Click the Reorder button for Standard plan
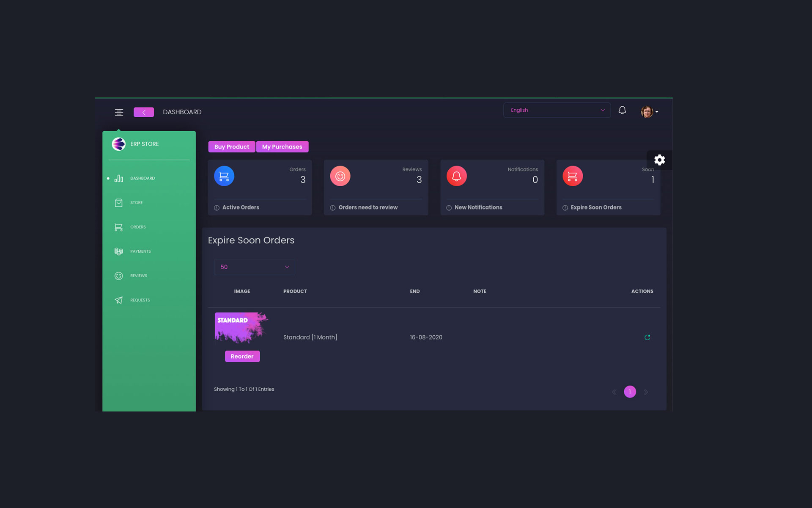 [242, 356]
